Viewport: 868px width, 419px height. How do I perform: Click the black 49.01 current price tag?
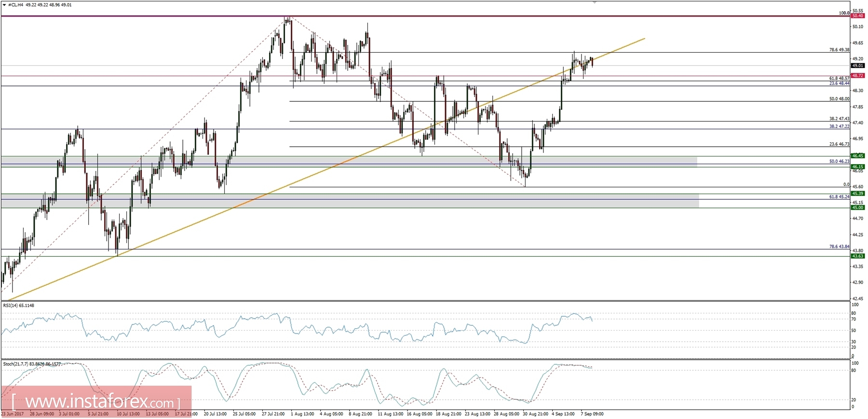point(858,66)
